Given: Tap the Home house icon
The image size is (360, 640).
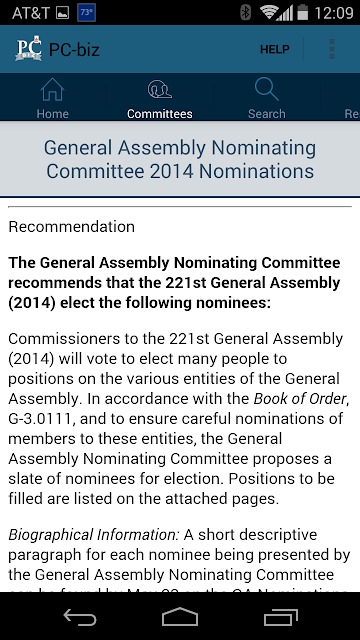Looking at the screenshot, I should [53, 89].
